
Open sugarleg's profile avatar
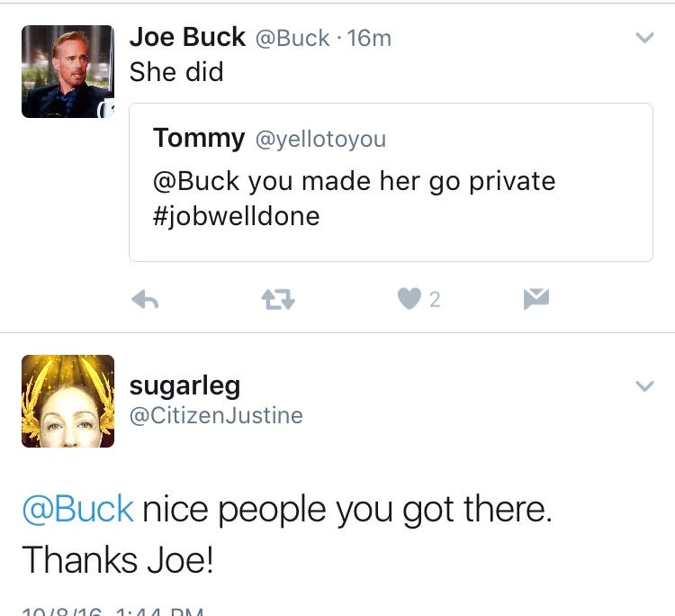click(67, 401)
